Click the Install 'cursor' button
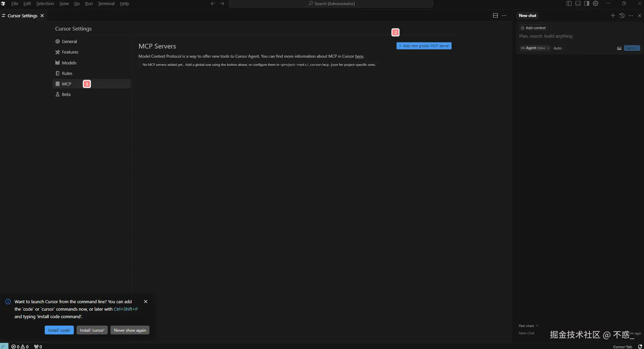 pyautogui.click(x=92, y=330)
